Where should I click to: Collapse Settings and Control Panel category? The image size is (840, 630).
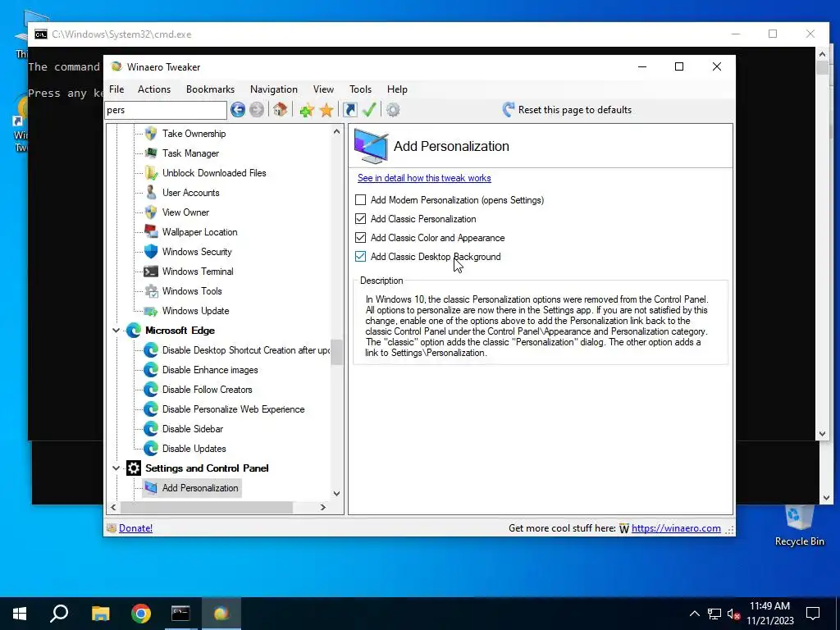pos(116,468)
